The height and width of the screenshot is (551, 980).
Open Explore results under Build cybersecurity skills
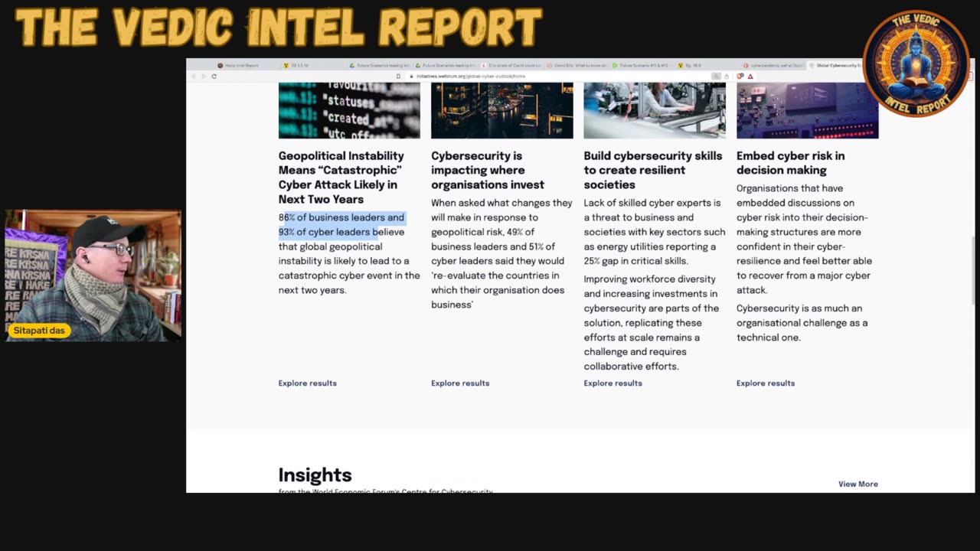click(612, 383)
